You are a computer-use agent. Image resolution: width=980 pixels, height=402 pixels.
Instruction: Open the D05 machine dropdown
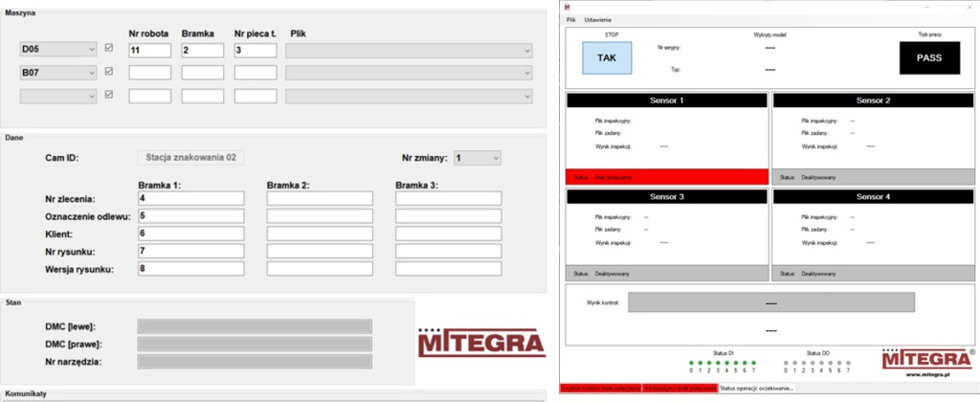click(58, 50)
